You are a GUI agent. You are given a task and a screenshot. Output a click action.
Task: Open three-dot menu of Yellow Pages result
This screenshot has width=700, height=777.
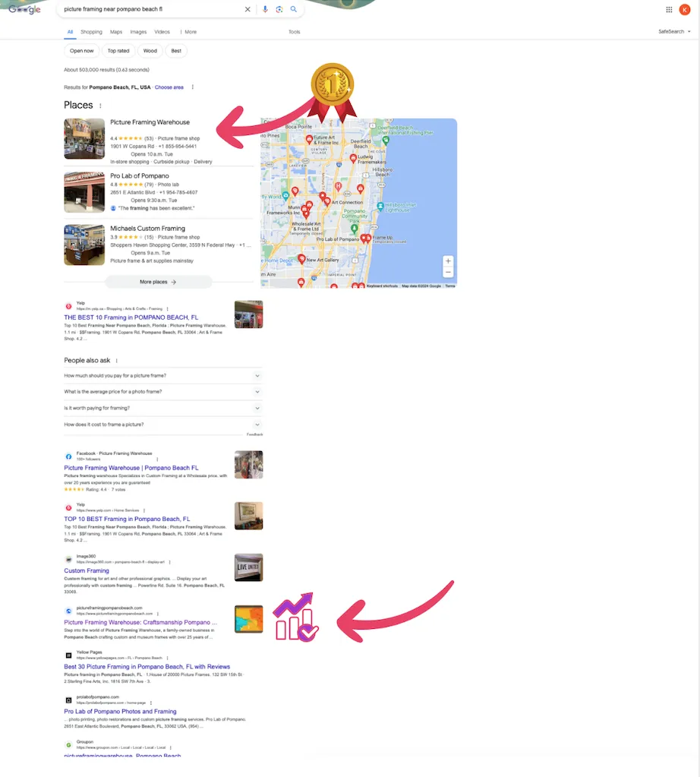(x=168, y=658)
